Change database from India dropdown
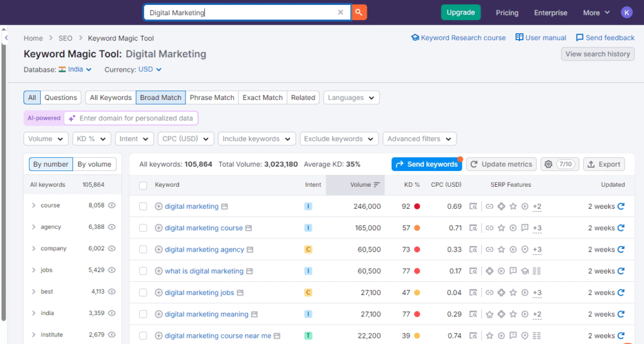The image size is (644, 344). tap(75, 69)
